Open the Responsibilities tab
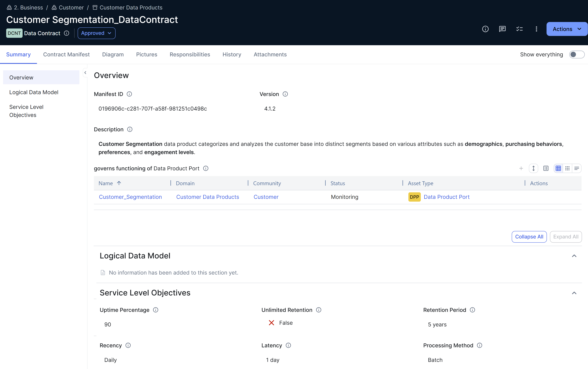The width and height of the screenshot is (588, 369). 190,54
